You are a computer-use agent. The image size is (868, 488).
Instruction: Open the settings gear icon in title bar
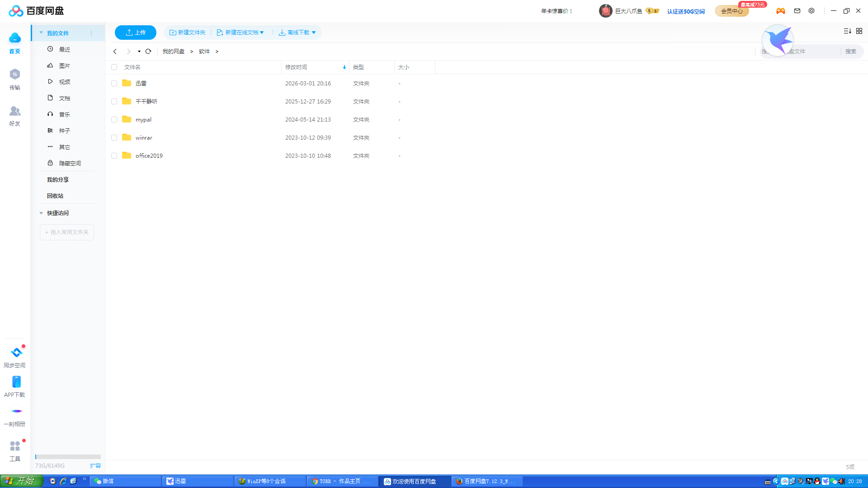point(811,11)
